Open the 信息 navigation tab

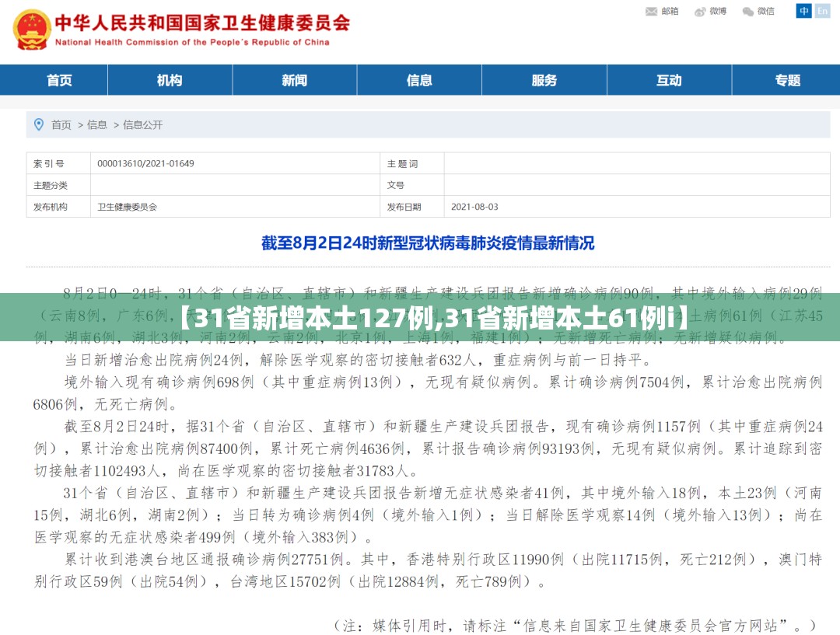[x=419, y=80]
